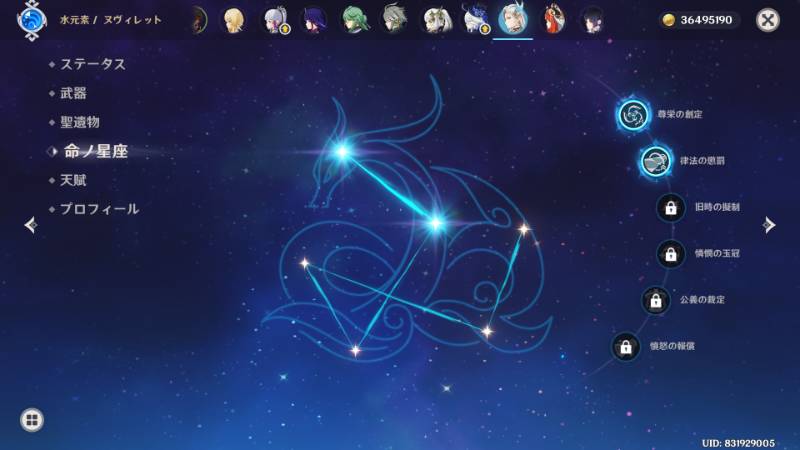Open the four-square grid menu icon
This screenshot has height=450, width=800.
pyautogui.click(x=32, y=420)
